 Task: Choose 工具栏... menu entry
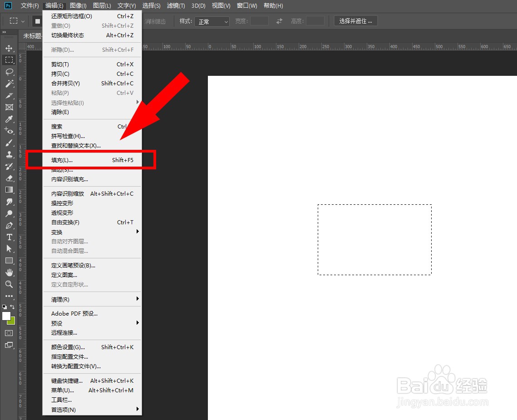point(92,400)
